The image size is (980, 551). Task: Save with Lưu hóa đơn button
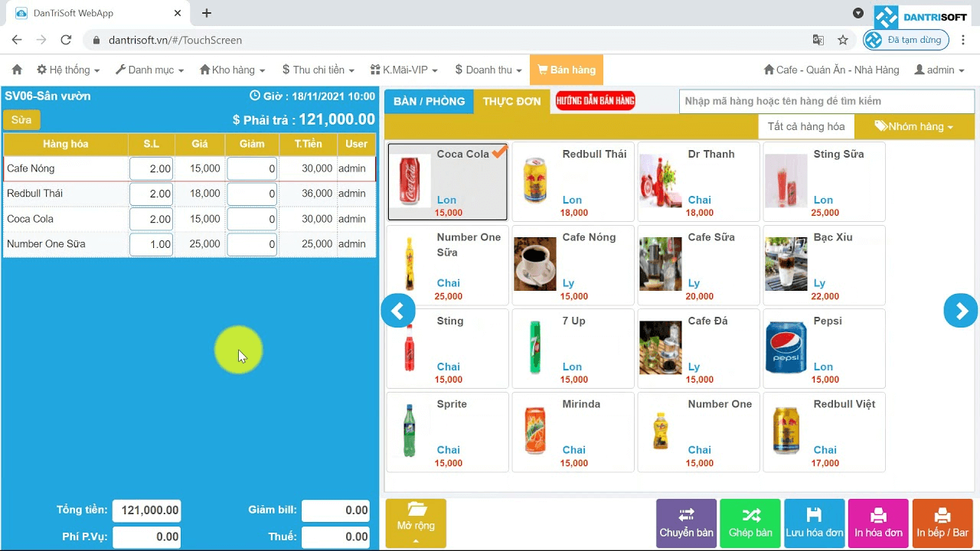(815, 523)
